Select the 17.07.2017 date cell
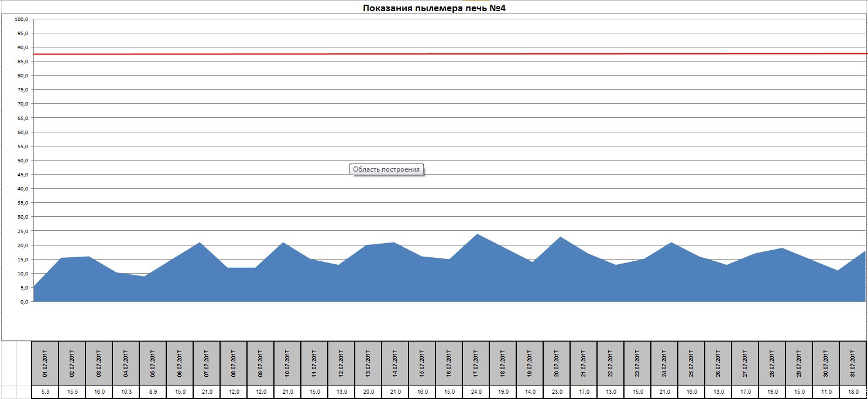The height and width of the screenshot is (399, 868). 476,363
